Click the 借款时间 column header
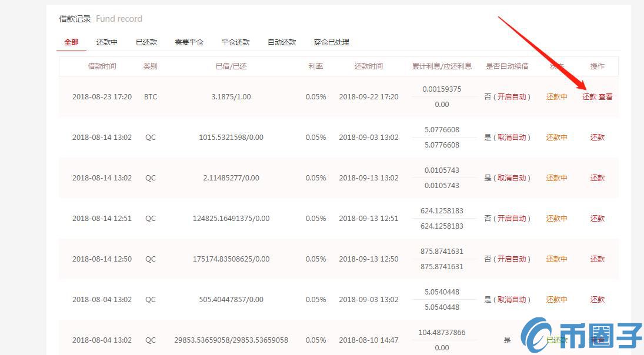 102,66
